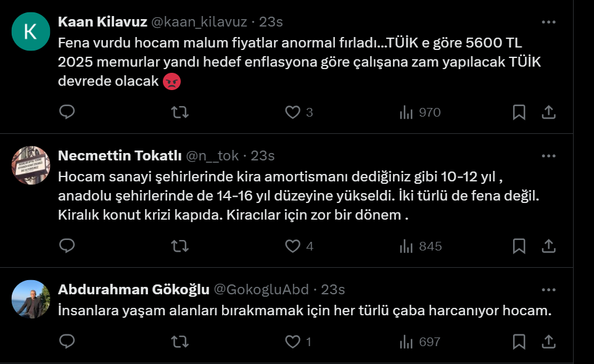Viewport: 594px width, 364px height.
Task: View analytics for Necmettin Tokatlı's tweet
Action: click(421, 246)
